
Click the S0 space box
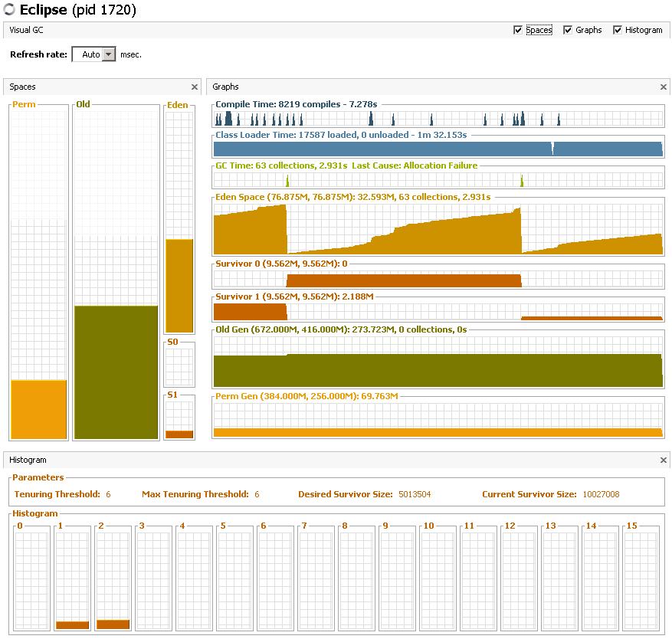[x=179, y=367]
